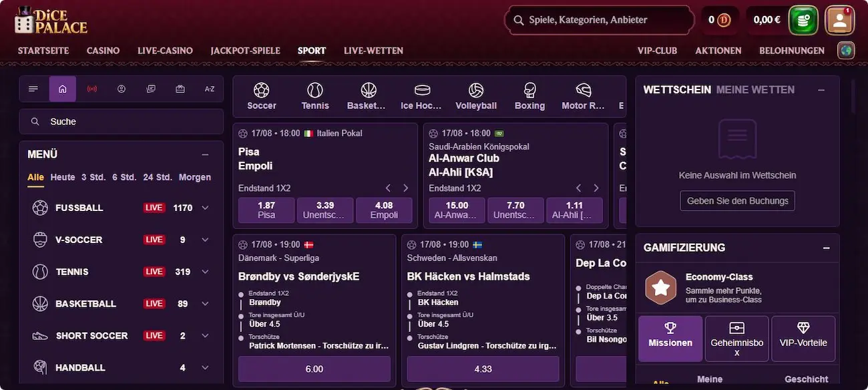
Task: Open the Missionen trophy tile
Action: coord(670,339)
